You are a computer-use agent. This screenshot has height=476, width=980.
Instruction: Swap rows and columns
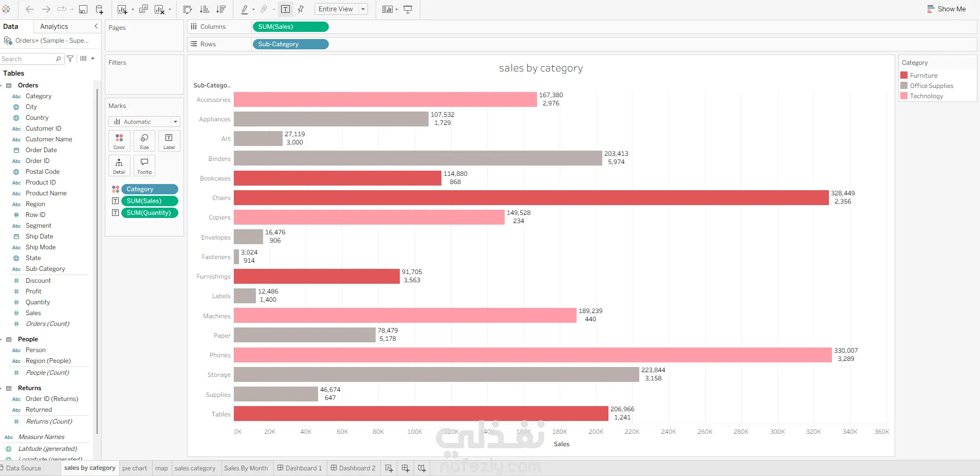pos(188,9)
